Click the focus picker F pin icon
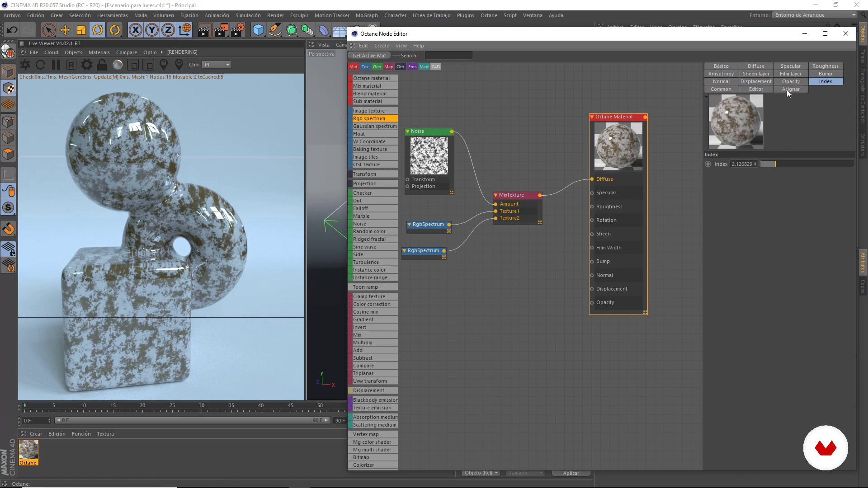 click(164, 65)
